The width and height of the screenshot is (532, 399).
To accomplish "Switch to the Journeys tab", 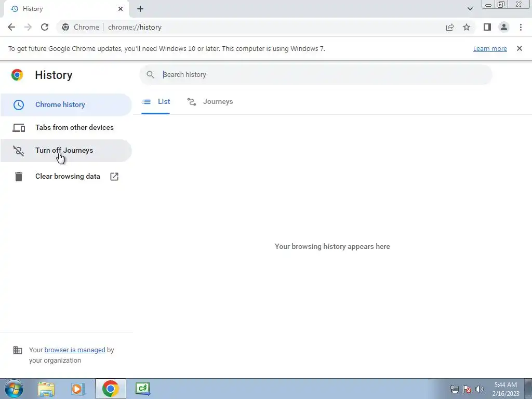I will (210, 101).
